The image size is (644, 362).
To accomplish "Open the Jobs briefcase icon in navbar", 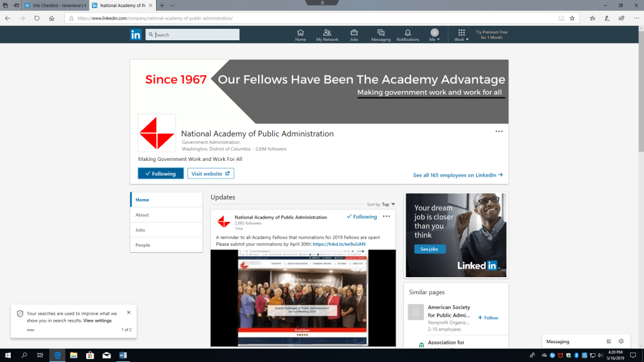I will (x=354, y=35).
